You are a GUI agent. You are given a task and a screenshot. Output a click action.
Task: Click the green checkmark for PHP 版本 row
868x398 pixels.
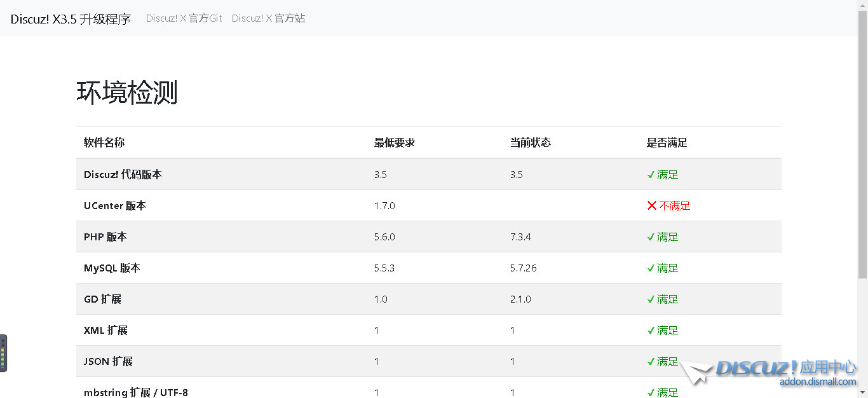(x=651, y=237)
